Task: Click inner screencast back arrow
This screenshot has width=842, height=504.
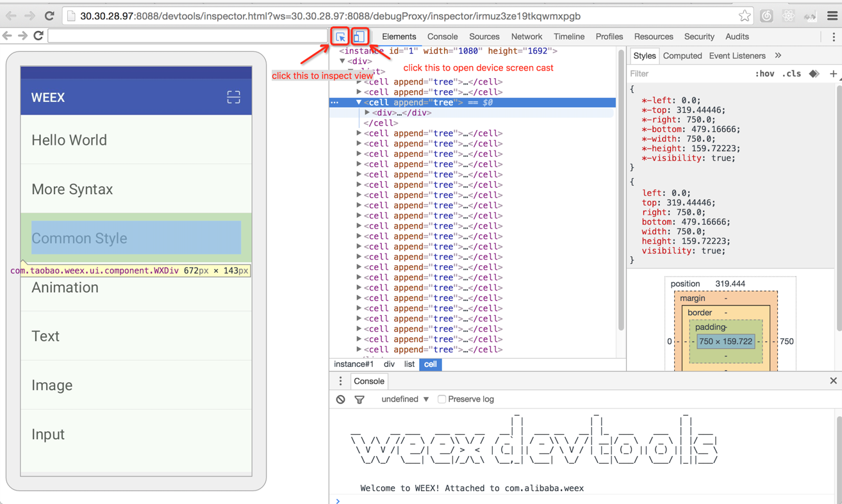Action: (x=8, y=36)
